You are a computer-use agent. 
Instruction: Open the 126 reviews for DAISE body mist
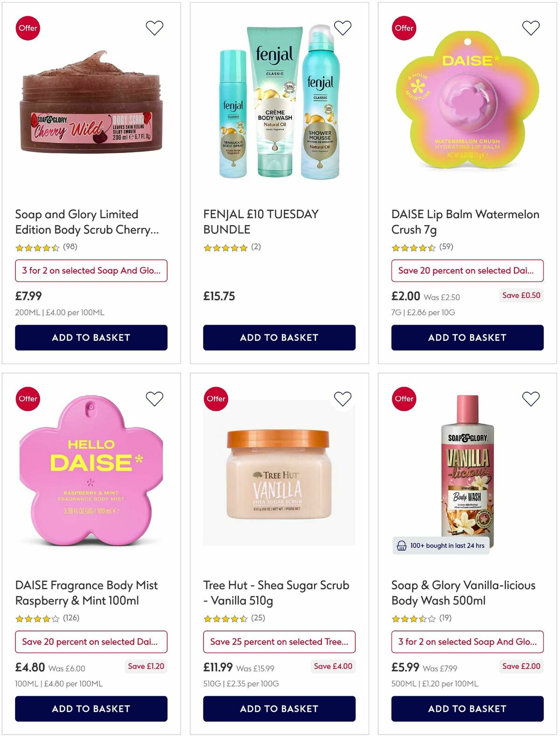(x=71, y=618)
